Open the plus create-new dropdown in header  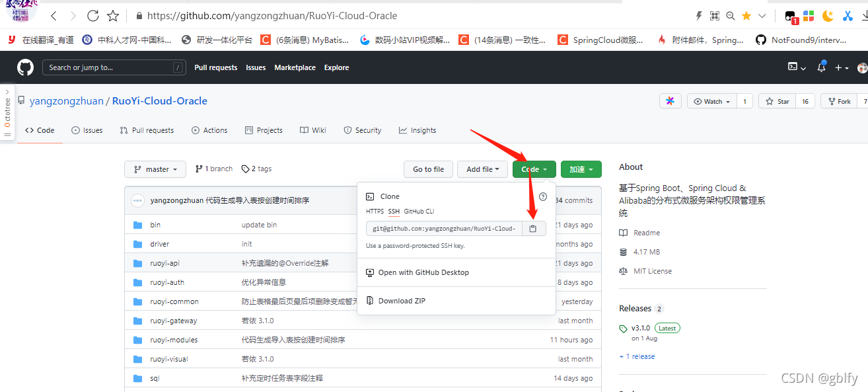(x=842, y=67)
